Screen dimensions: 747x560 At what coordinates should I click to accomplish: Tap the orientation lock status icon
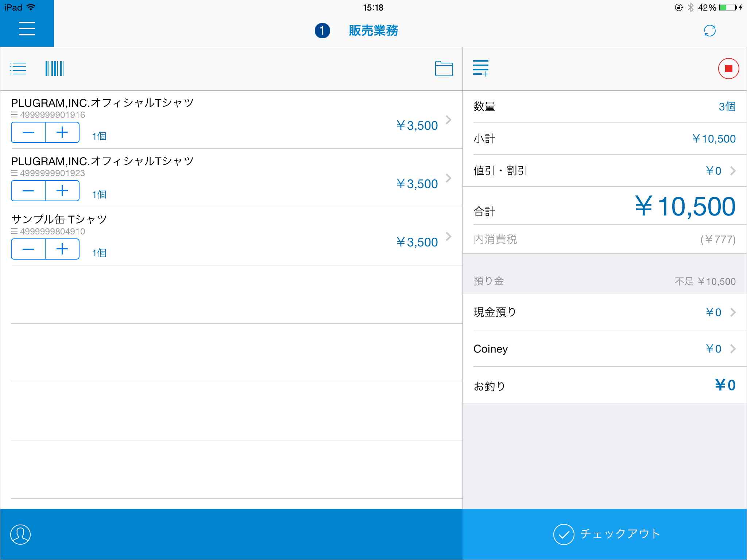coord(679,7)
